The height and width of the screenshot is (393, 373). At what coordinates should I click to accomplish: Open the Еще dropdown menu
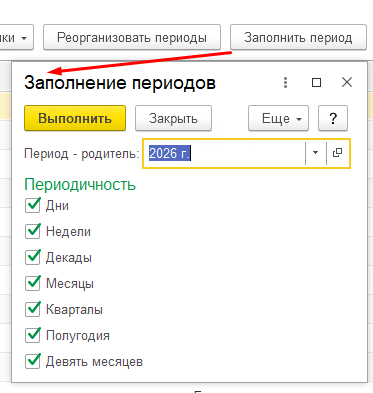coord(278,118)
